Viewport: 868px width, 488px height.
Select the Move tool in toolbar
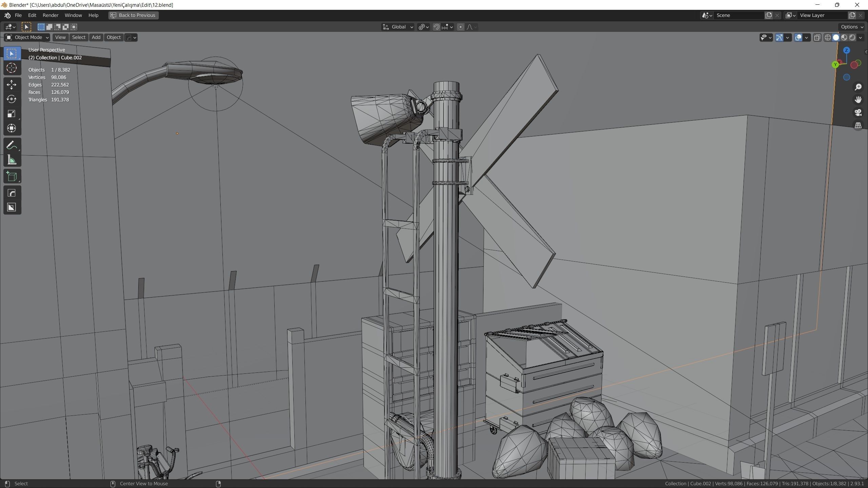point(12,84)
